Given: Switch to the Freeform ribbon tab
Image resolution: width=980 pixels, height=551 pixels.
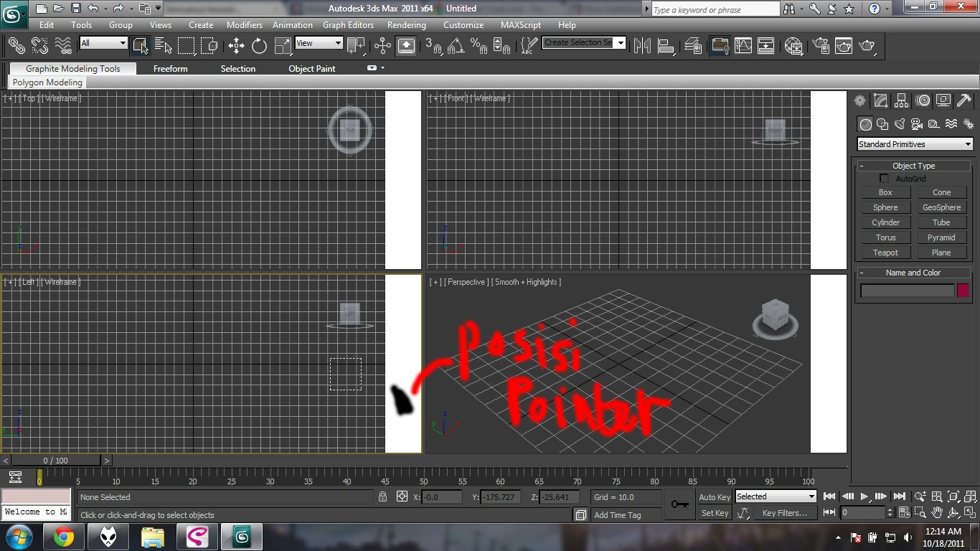Looking at the screenshot, I should [x=171, y=69].
